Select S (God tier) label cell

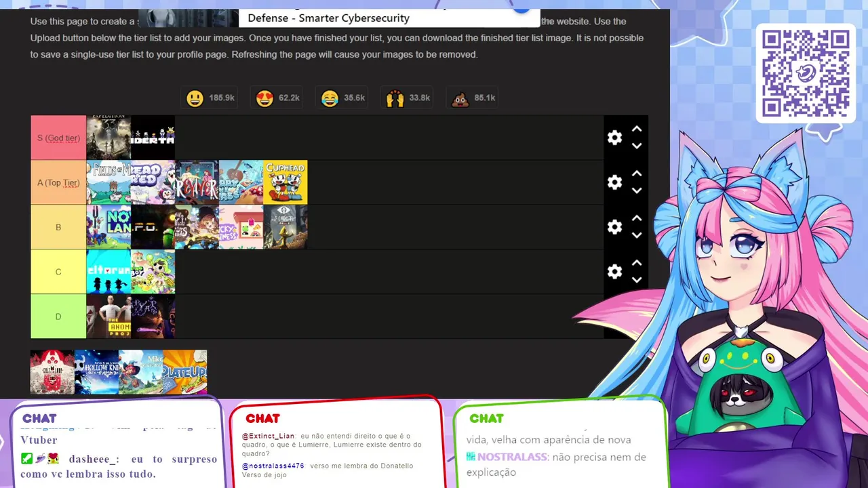58,138
